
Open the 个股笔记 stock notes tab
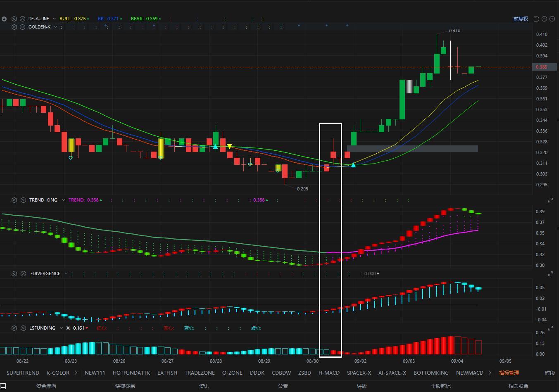coord(441,386)
